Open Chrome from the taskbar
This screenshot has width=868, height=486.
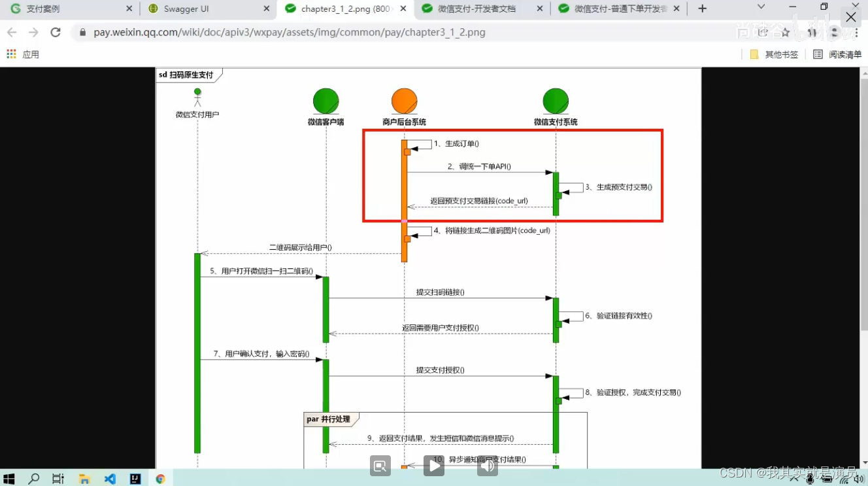[161, 479]
